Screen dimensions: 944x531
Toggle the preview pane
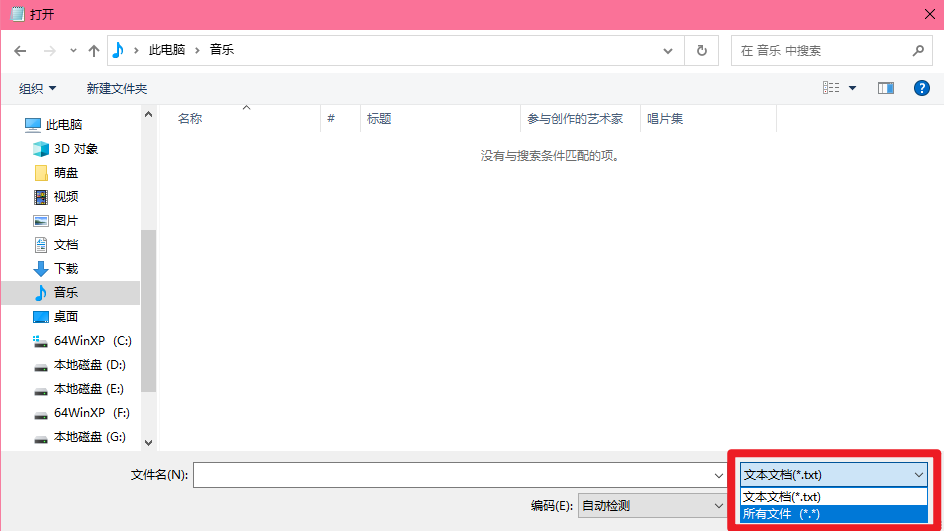[886, 88]
